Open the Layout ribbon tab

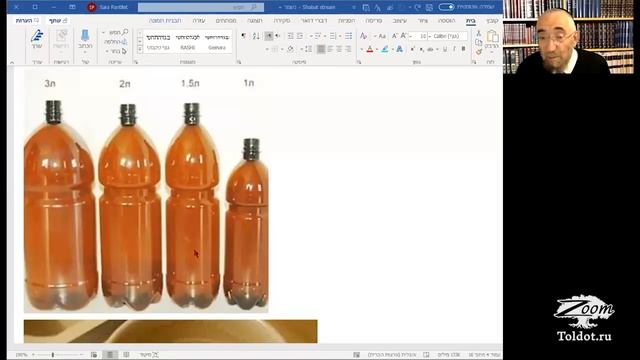pyautogui.click(x=373, y=20)
